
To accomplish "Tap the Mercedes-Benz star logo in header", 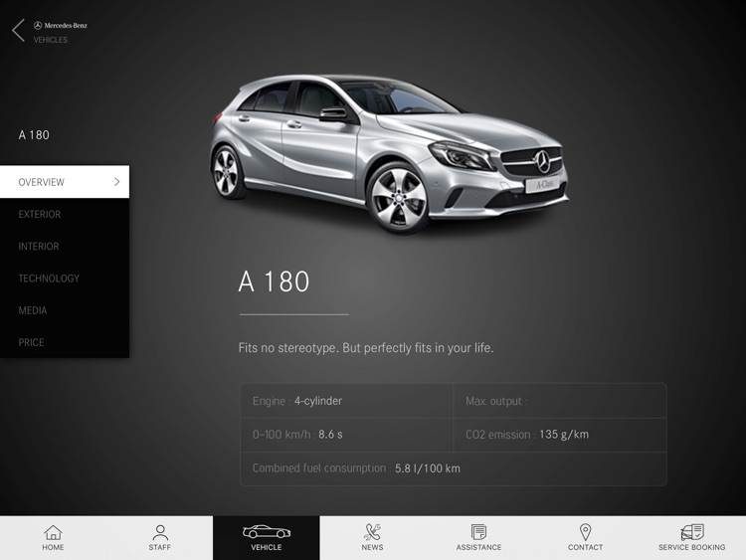I will pyautogui.click(x=38, y=25).
